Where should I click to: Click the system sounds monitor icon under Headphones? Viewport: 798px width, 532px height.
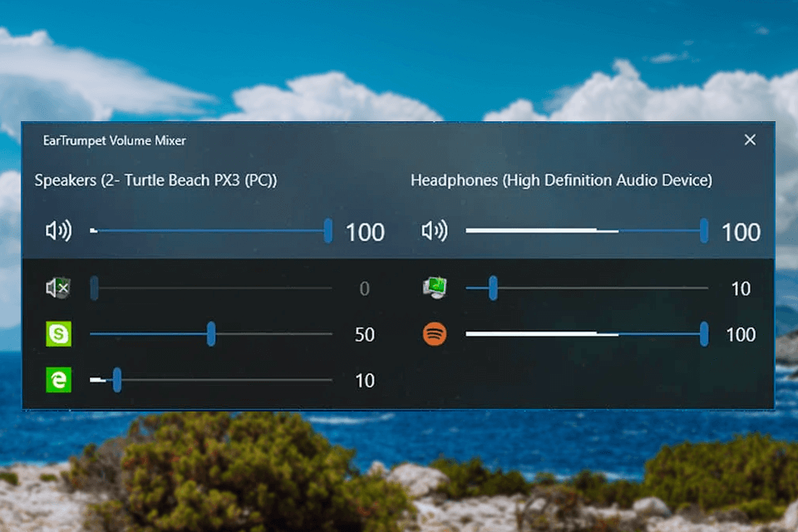(435, 288)
